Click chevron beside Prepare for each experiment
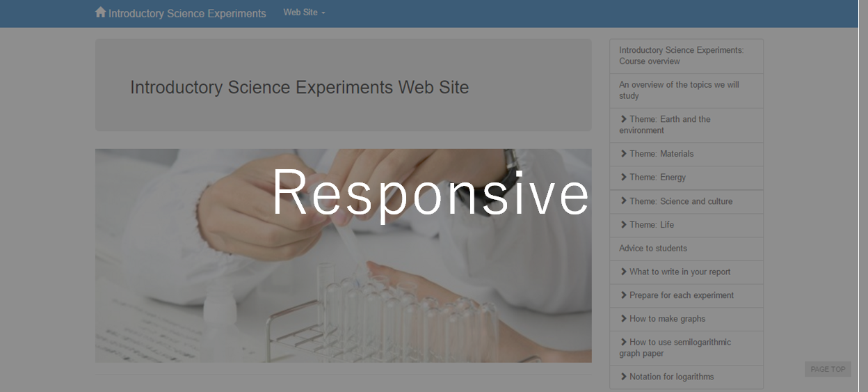 pos(624,295)
